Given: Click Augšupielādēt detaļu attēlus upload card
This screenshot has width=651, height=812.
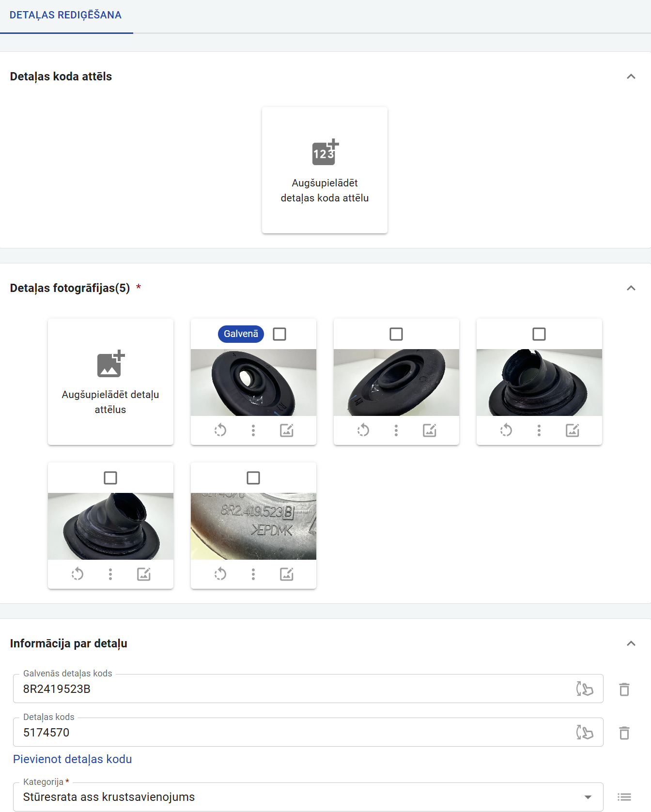Looking at the screenshot, I should point(110,382).
